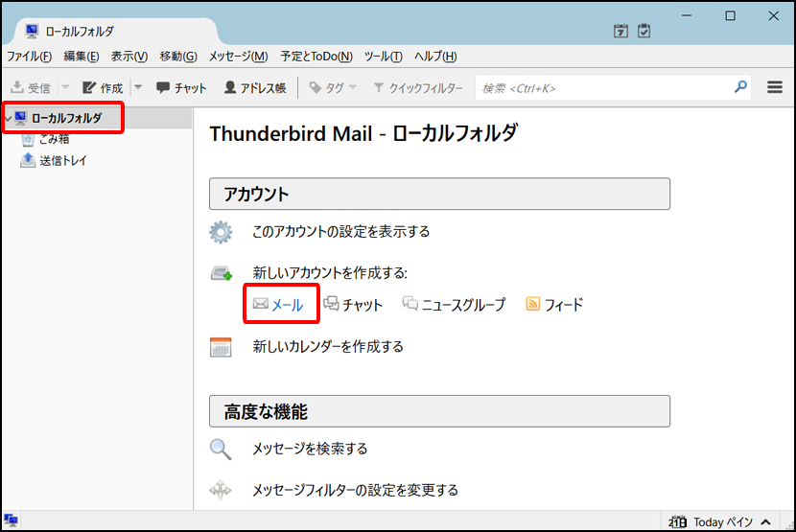The width and height of the screenshot is (796, 532).
Task: Select the ローカルフォルダ tab
Action: pyautogui.click(x=117, y=32)
